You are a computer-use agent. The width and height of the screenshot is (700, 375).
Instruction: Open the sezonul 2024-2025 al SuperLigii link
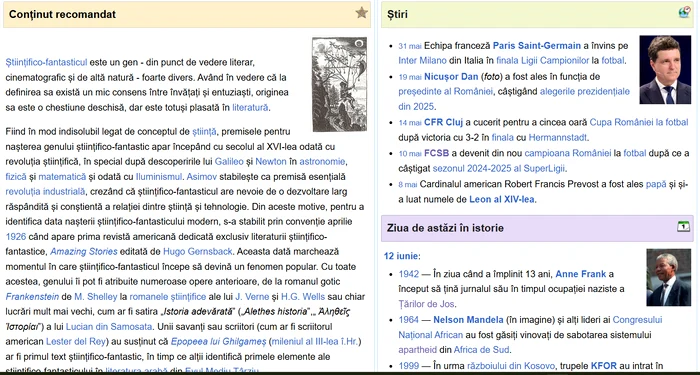[x=499, y=168]
